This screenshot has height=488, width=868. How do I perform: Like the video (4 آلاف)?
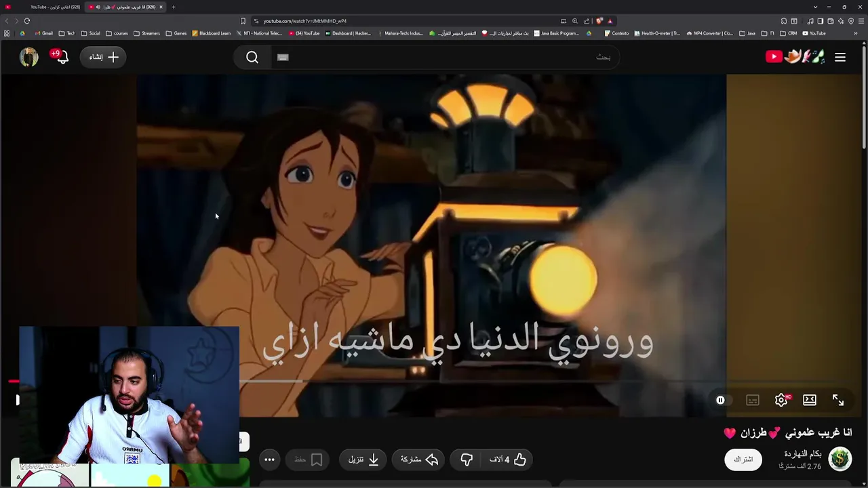pos(508,460)
